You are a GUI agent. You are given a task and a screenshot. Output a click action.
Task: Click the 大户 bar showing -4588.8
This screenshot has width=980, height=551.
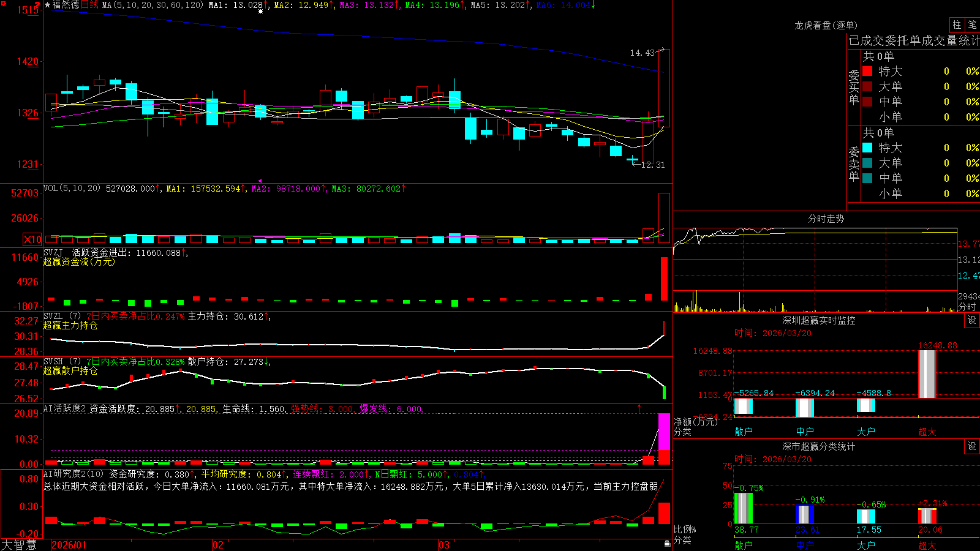(866, 405)
